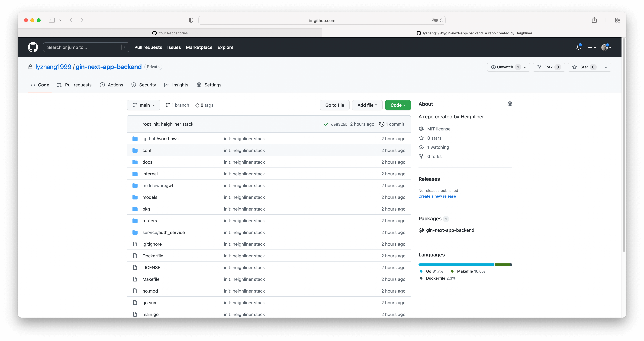The width and height of the screenshot is (644, 341).
Task: Switch to the Your Repositories browser tab
Action: pyautogui.click(x=170, y=33)
